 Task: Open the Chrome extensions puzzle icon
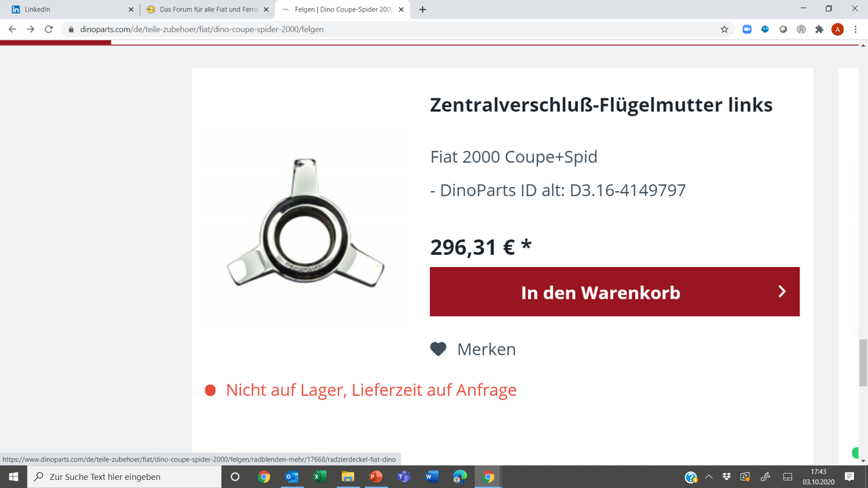point(819,30)
